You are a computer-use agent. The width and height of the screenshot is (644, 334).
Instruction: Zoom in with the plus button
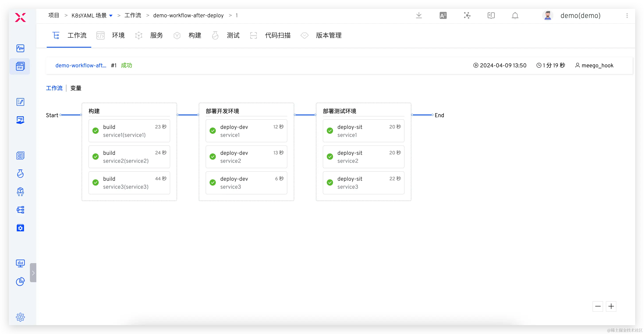(x=611, y=306)
